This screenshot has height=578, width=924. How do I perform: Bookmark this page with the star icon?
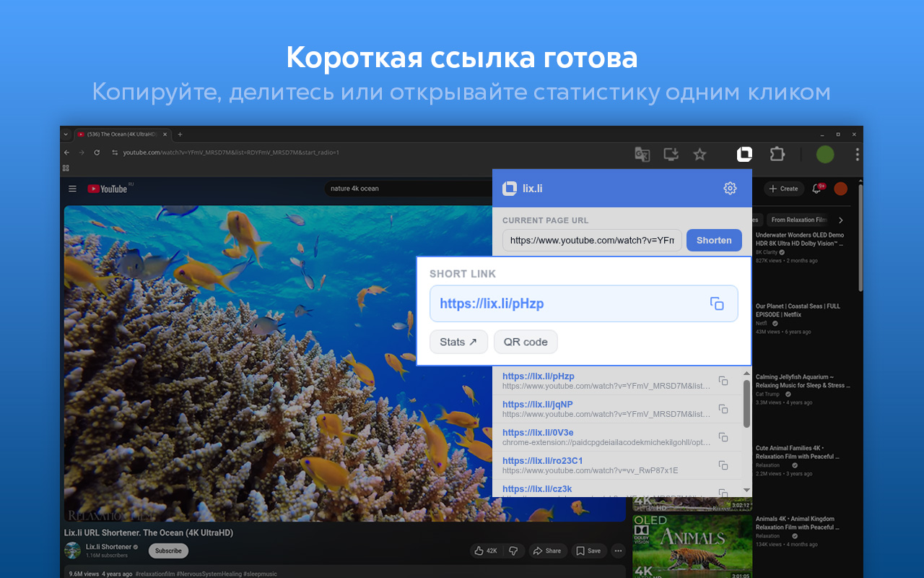699,154
